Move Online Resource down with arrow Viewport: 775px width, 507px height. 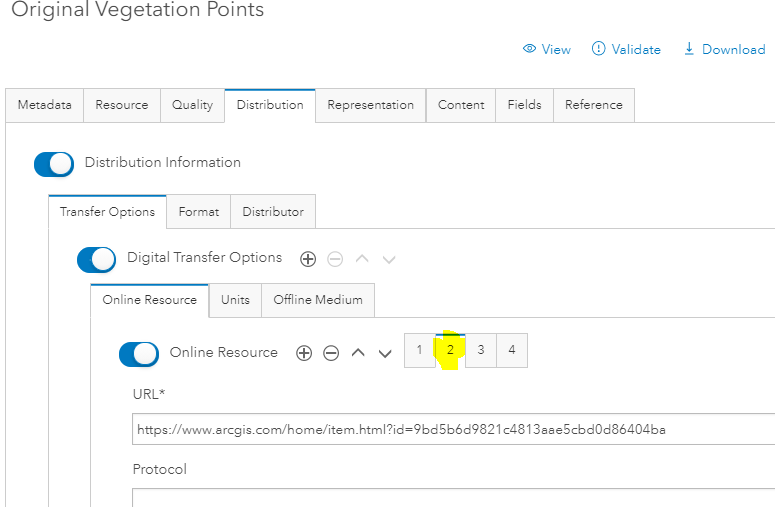pos(384,353)
